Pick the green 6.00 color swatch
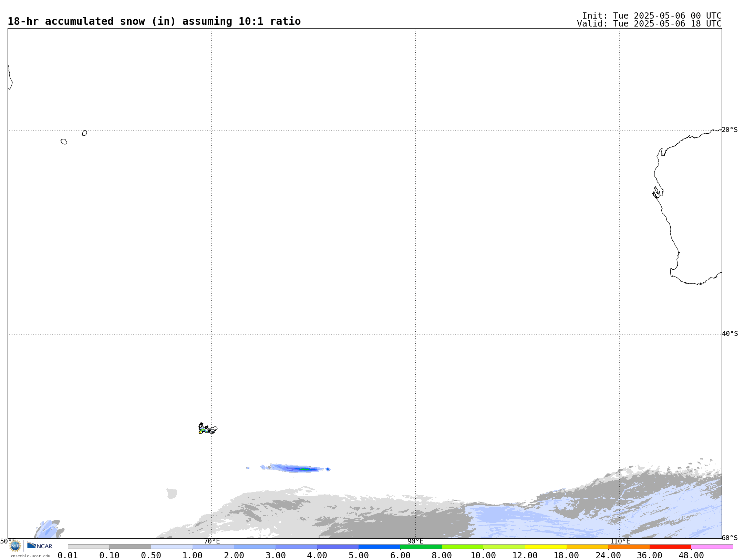This screenshot has height=560, width=744. tap(421, 547)
